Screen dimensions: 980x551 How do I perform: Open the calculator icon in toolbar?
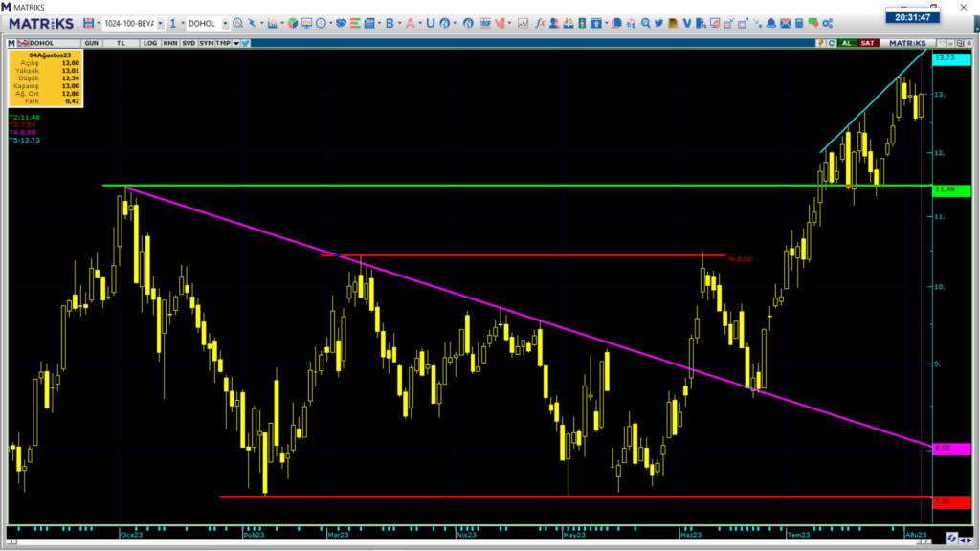coord(799,23)
